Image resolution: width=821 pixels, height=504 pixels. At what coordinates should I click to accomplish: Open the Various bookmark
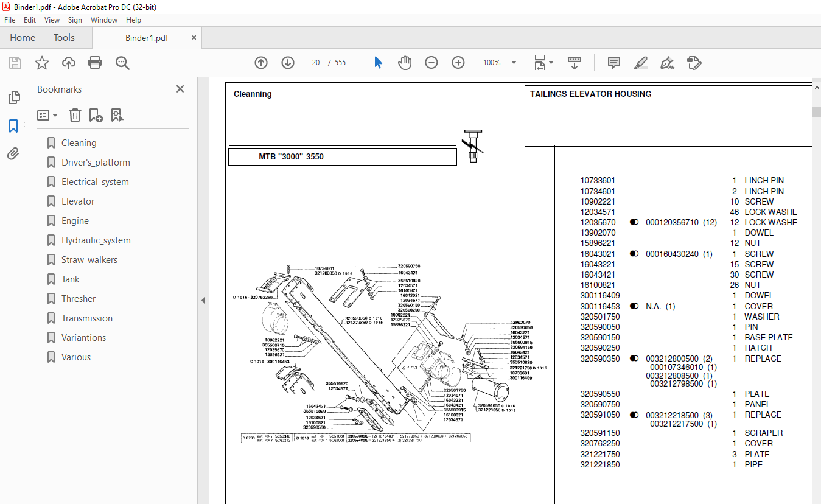[x=76, y=357]
